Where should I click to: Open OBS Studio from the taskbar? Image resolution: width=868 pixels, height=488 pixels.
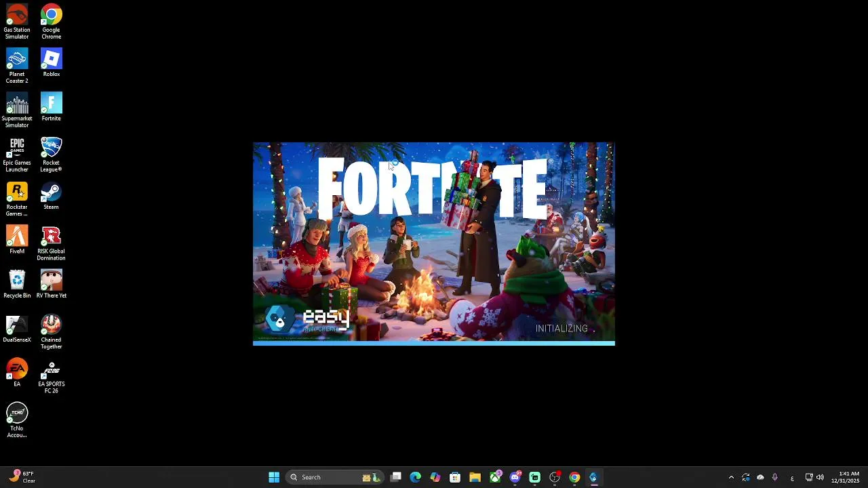pos(555,477)
